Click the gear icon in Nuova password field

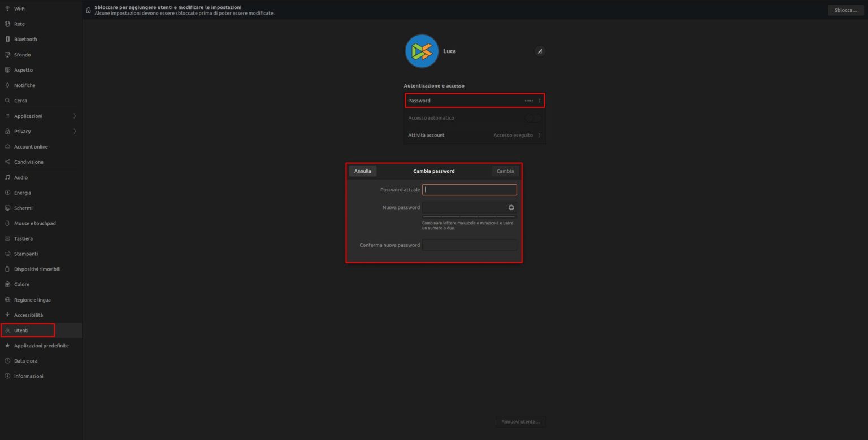coord(511,208)
